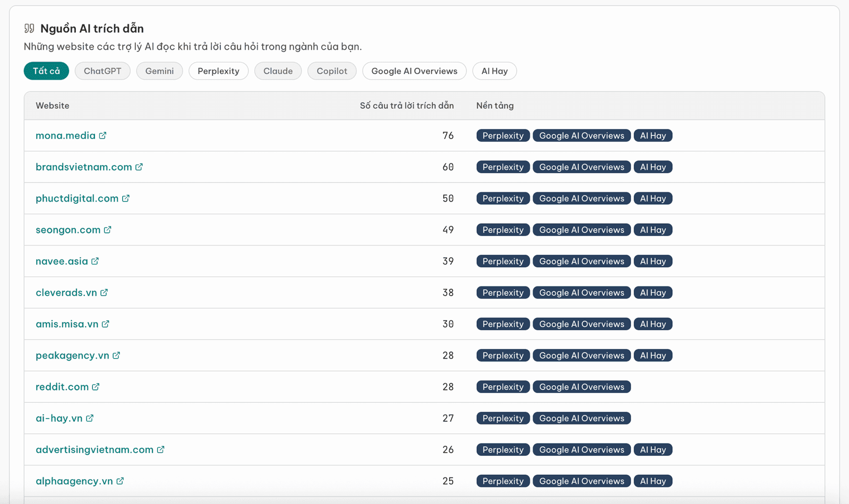Click external link icon beside alphaagency.vn

120,481
